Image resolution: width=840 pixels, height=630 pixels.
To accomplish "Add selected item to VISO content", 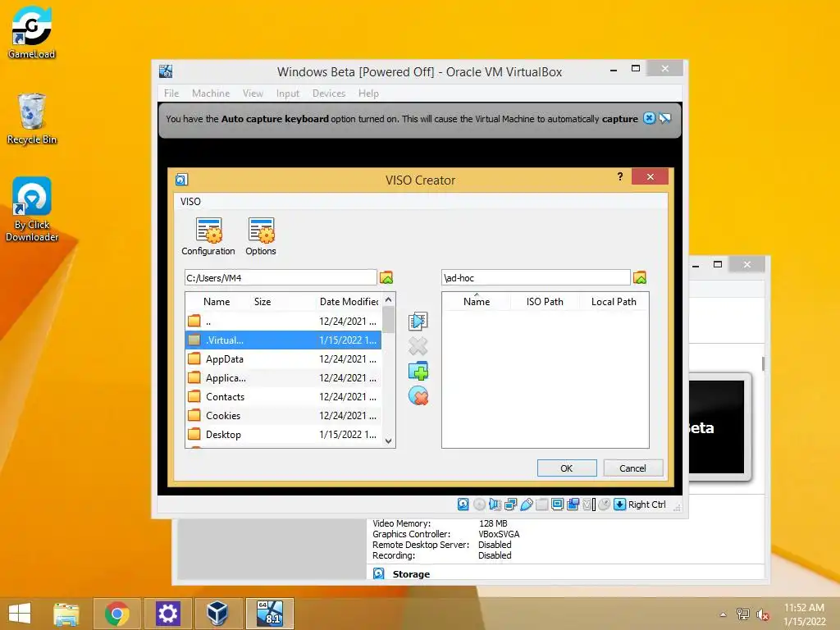I will (x=418, y=321).
